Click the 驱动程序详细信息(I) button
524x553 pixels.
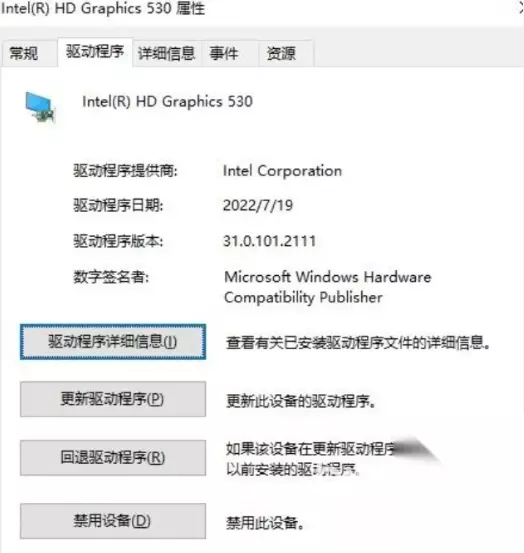(x=113, y=342)
